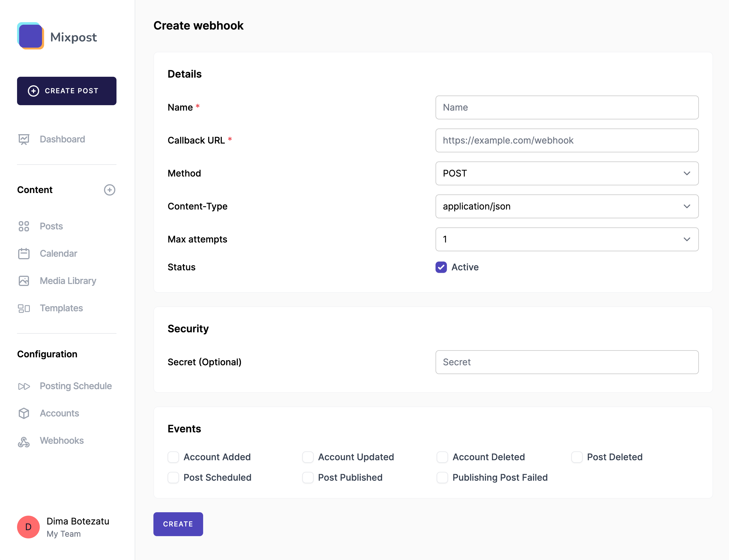This screenshot has width=729, height=560.
Task: Click the Calendar icon in the sidebar
Action: pos(23,254)
